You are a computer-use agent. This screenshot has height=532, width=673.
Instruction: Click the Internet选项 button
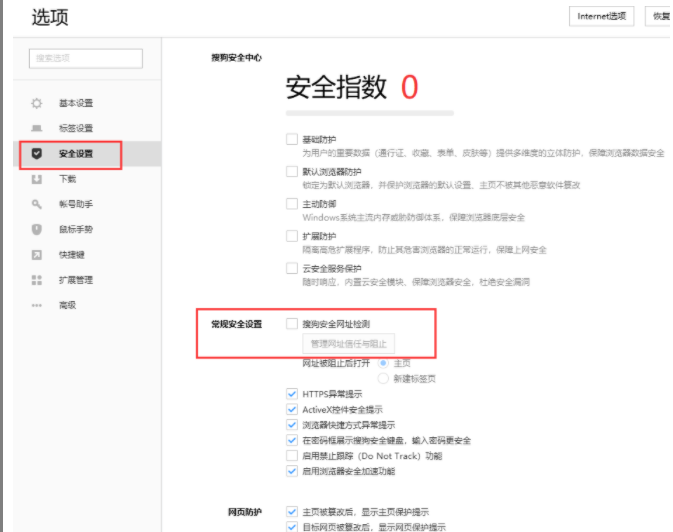click(601, 16)
